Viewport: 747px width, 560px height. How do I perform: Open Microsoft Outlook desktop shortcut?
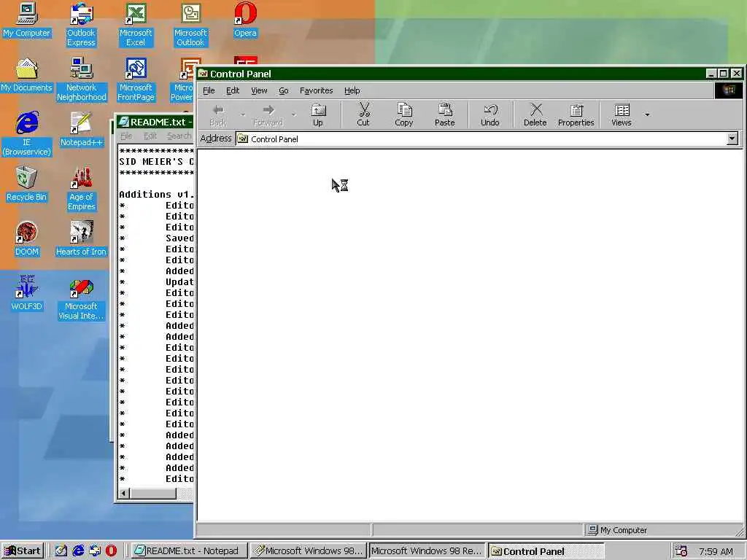coord(190,25)
